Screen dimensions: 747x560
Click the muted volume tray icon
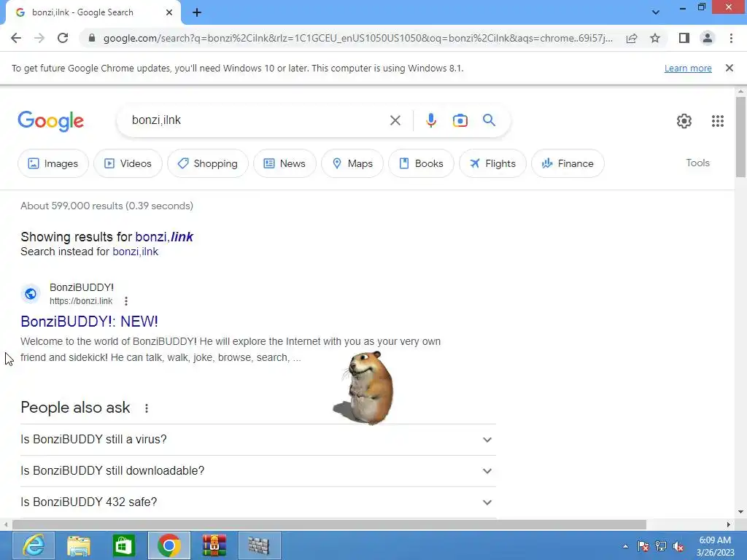(x=678, y=546)
